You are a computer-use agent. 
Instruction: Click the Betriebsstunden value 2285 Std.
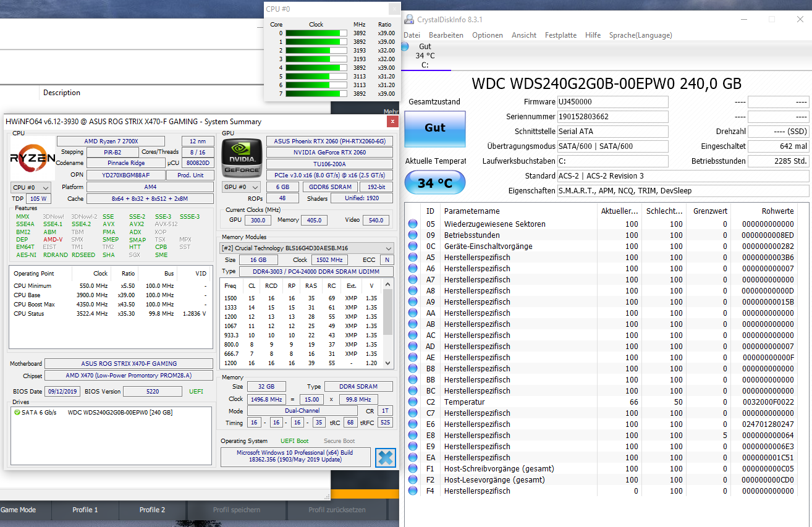point(778,161)
